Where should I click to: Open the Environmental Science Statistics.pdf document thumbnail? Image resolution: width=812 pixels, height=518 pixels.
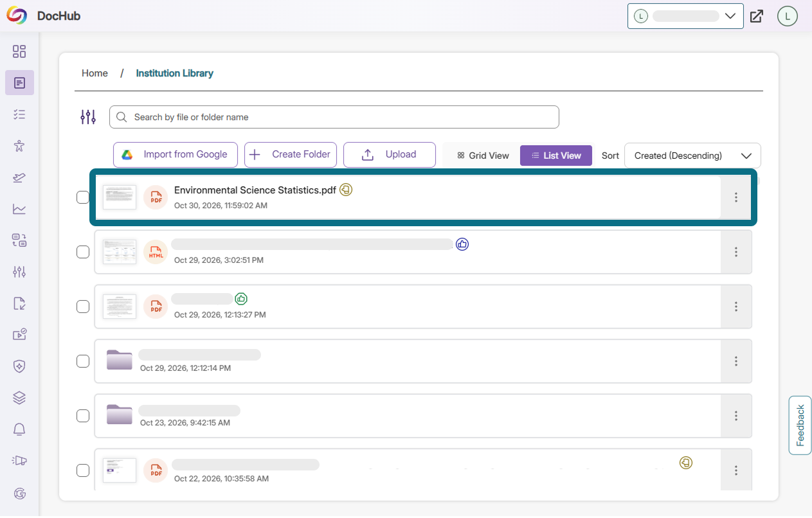coord(120,197)
